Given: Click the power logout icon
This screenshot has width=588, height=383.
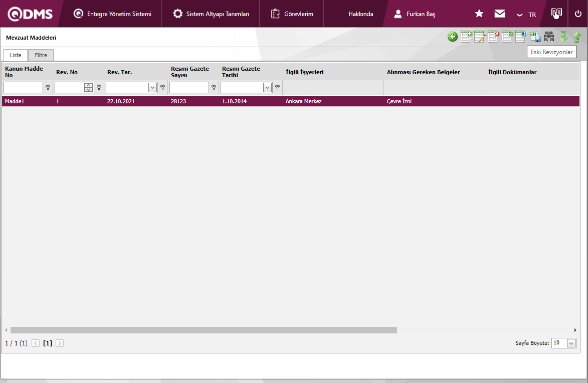Looking at the screenshot, I should pos(578,14).
